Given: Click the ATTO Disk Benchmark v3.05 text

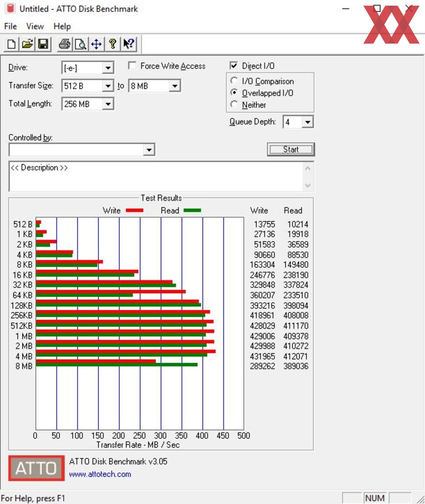Looking at the screenshot, I should pyautogui.click(x=118, y=461).
